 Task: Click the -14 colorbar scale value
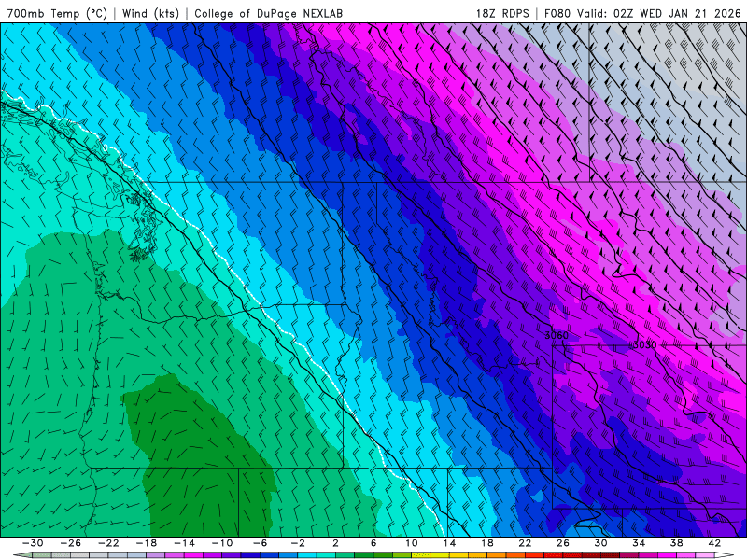(x=184, y=543)
